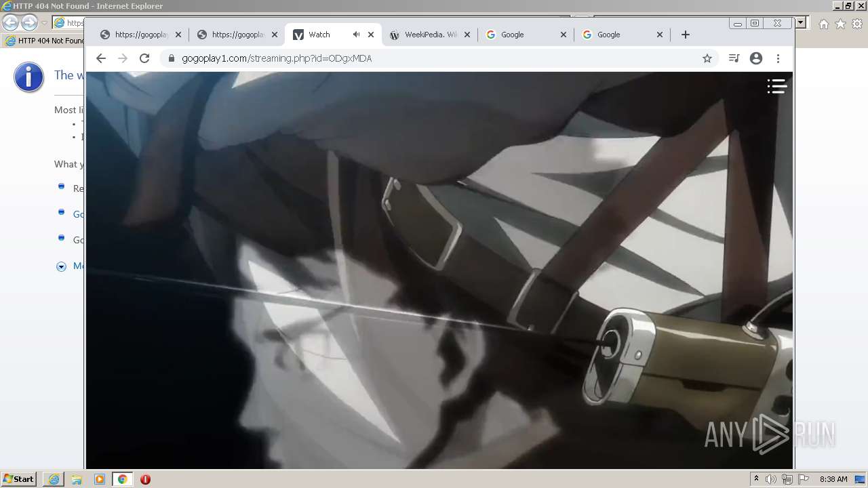The width and height of the screenshot is (868, 488).
Task: Close the second gogoplay tab
Action: (x=275, y=35)
